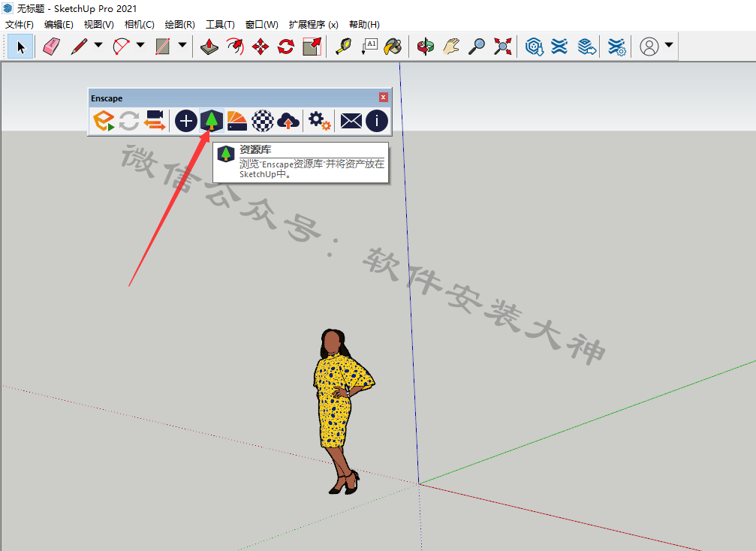Open the Arc tool dropdown arrow

point(140,45)
